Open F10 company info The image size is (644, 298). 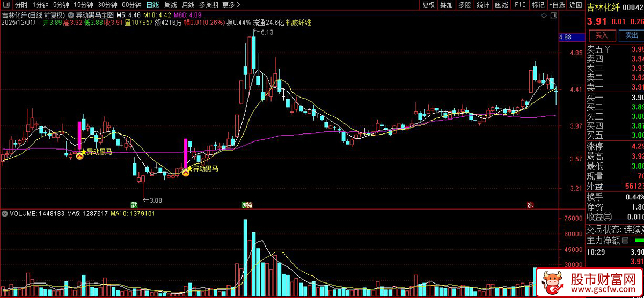pos(519,5)
